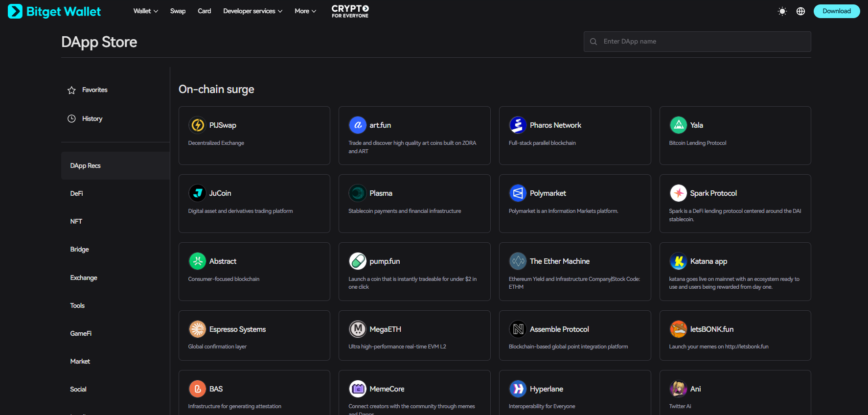Open the Hyperlane app icon

(518, 389)
